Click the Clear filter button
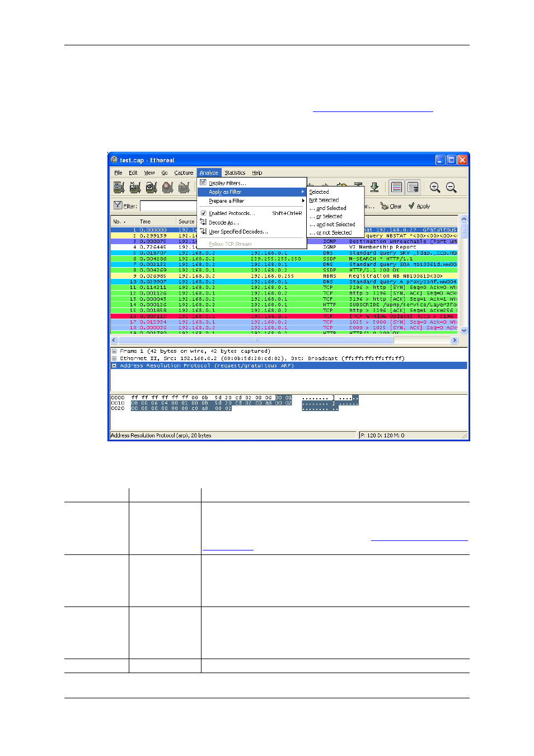 point(391,206)
